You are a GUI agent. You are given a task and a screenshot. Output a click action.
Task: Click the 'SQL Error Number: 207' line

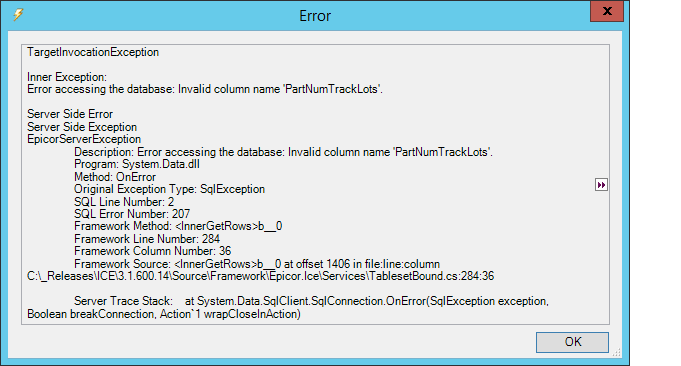[132, 214]
